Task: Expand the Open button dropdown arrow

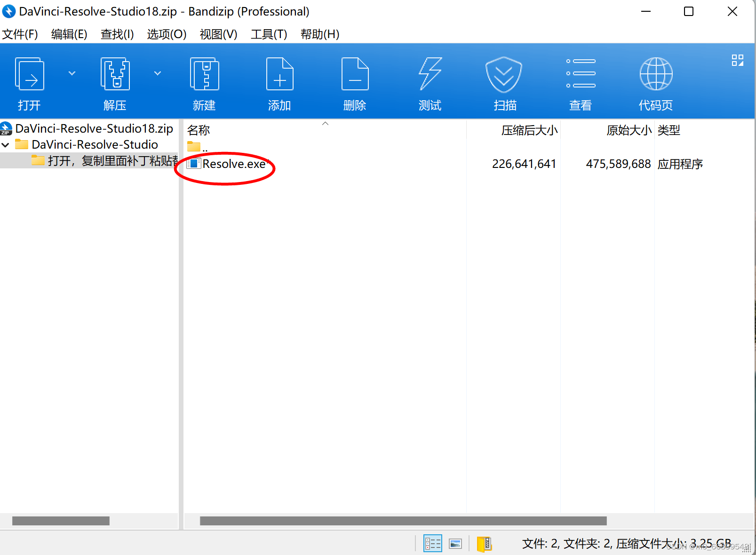Action: [72, 73]
